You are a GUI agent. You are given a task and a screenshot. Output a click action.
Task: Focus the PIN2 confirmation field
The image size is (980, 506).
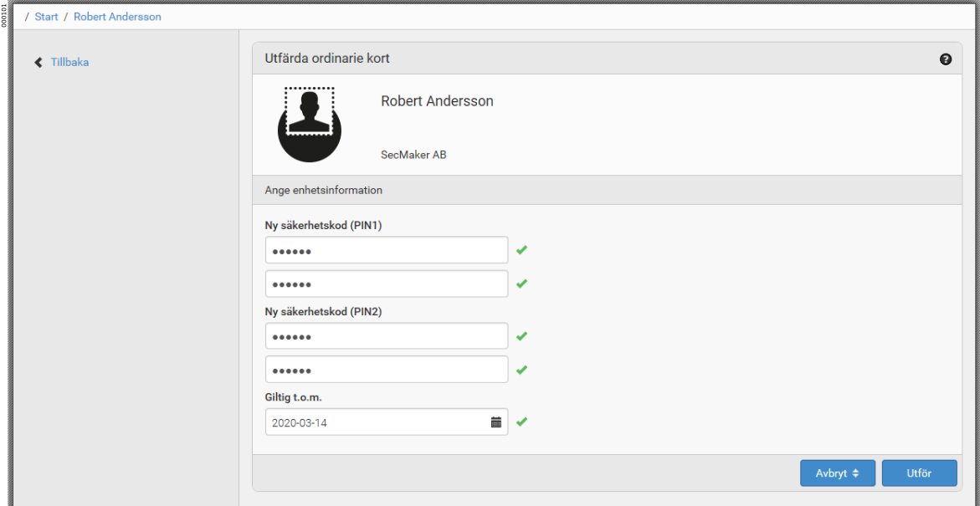pos(386,370)
